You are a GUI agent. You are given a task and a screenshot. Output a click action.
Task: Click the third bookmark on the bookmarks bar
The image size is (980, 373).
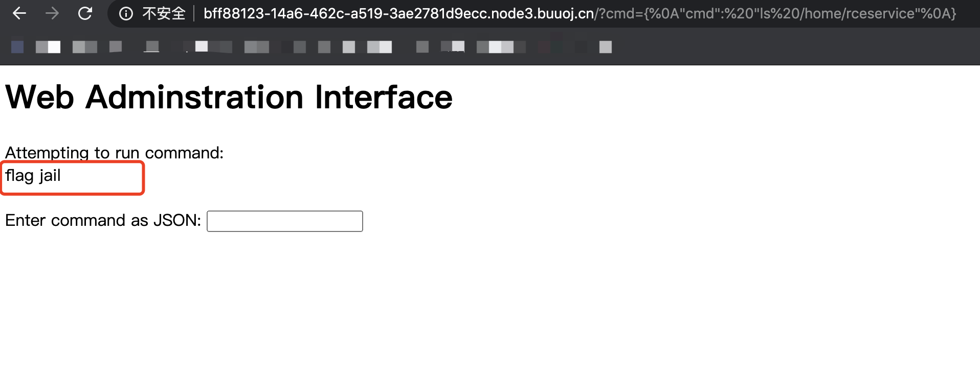pyautogui.click(x=84, y=46)
